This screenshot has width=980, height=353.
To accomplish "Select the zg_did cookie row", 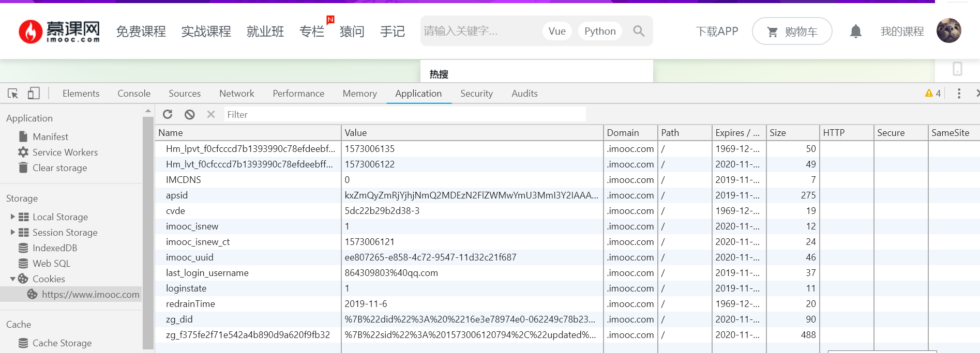I will tap(567, 319).
